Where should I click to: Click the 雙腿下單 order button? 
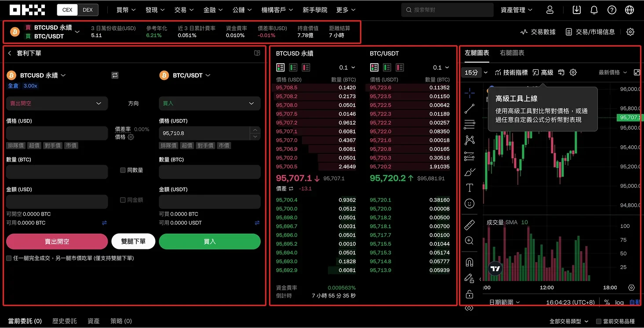pyautogui.click(x=133, y=241)
